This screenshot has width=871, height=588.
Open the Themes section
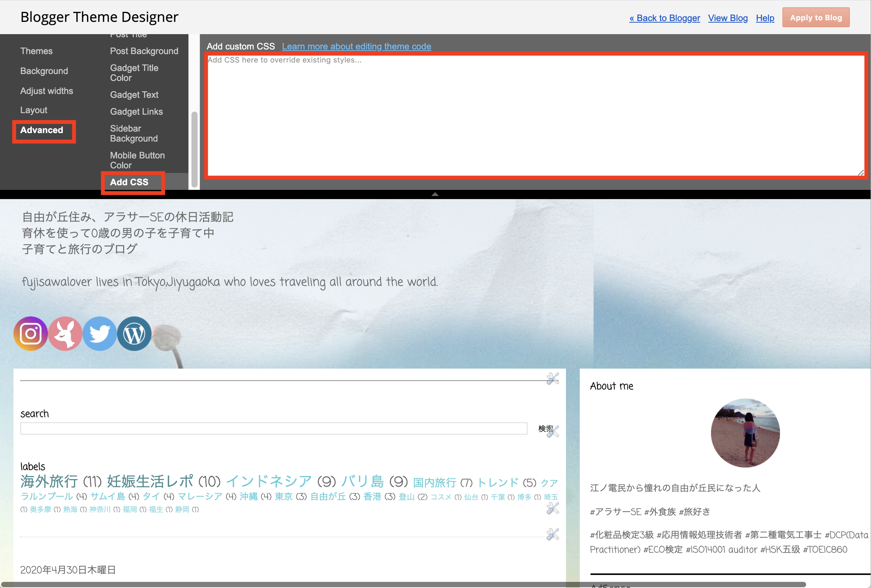pos(36,51)
